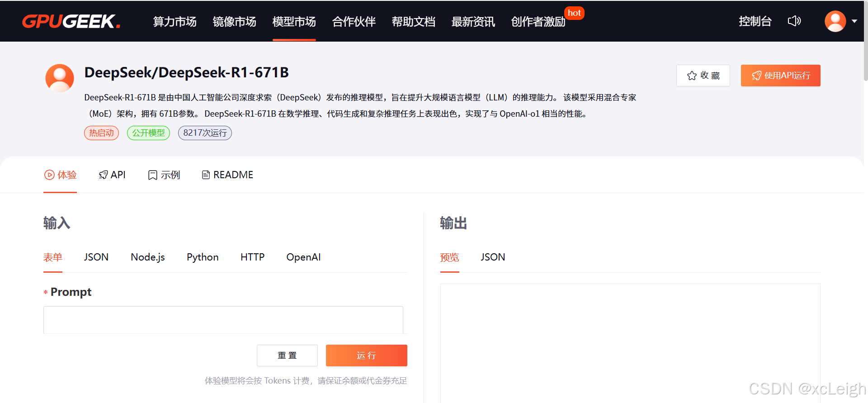Click the 公开模型 tag
This screenshot has width=868, height=403.
tap(148, 133)
